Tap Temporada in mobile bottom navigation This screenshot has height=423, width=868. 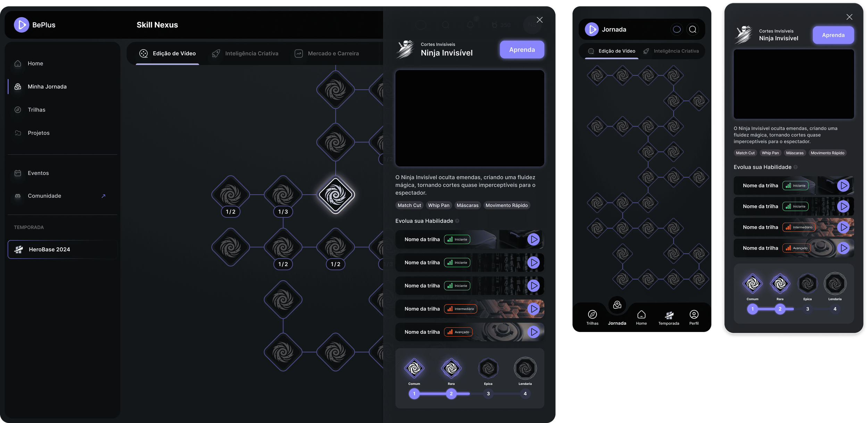tap(669, 318)
